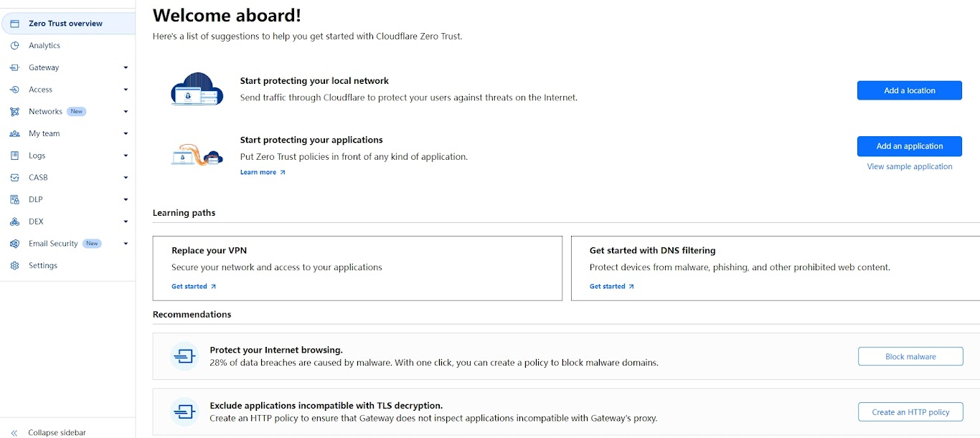
Task: Click the New badge beside Email Security
Action: tap(92, 244)
